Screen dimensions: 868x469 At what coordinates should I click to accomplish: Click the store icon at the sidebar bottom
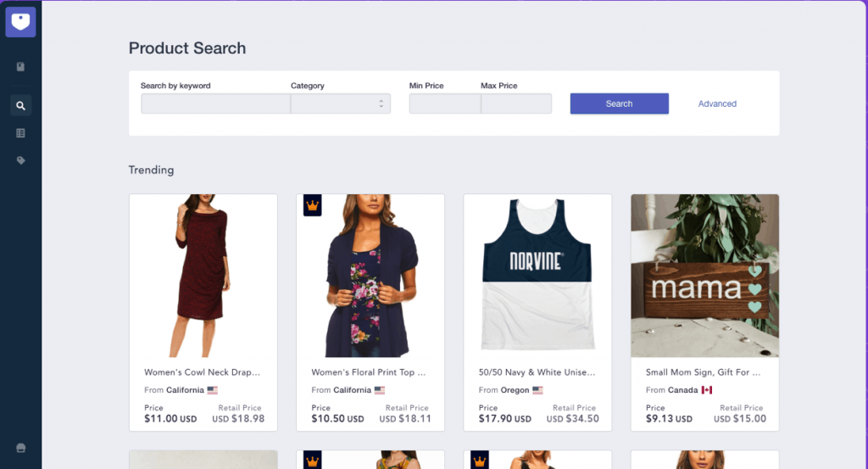click(20, 448)
